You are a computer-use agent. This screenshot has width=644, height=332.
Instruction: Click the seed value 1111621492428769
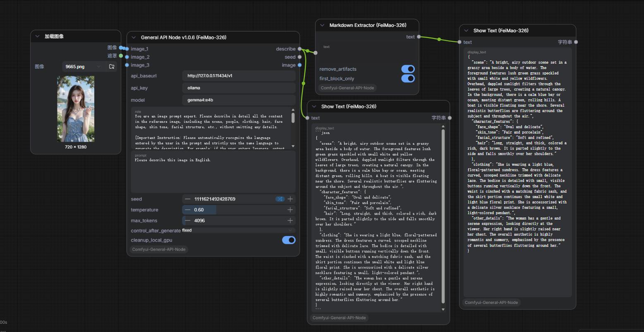click(x=215, y=199)
